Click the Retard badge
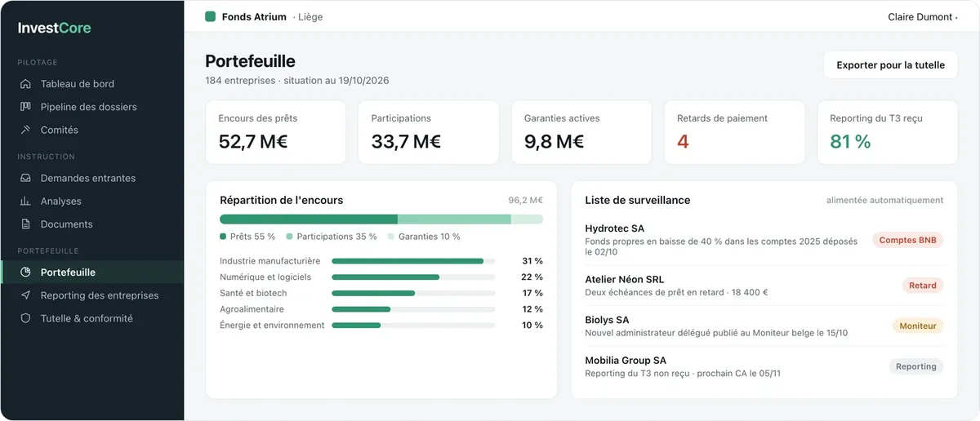This screenshot has width=980, height=421. tap(923, 286)
